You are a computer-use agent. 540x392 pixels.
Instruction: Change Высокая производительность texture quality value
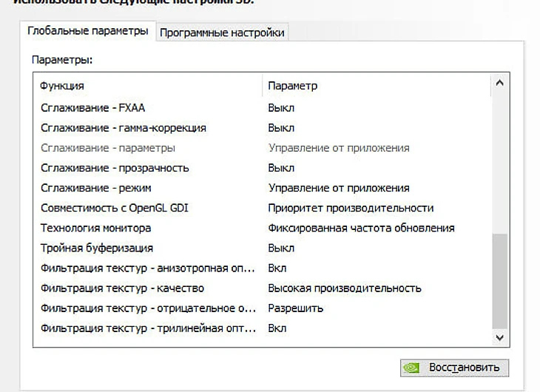345,288
